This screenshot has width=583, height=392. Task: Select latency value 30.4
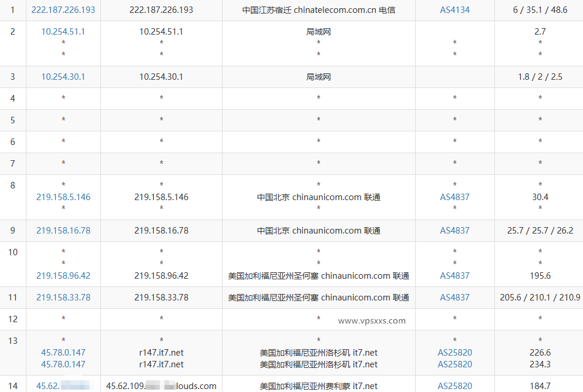tap(540, 197)
